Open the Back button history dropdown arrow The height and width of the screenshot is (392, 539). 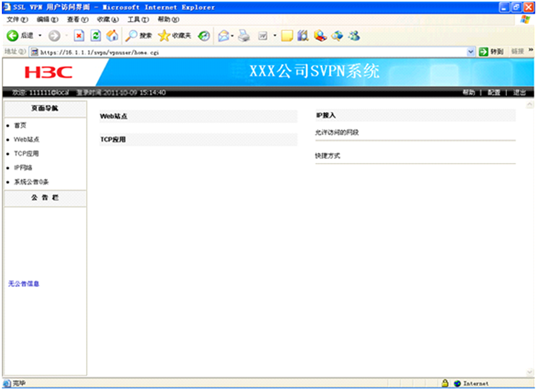[x=40, y=35]
